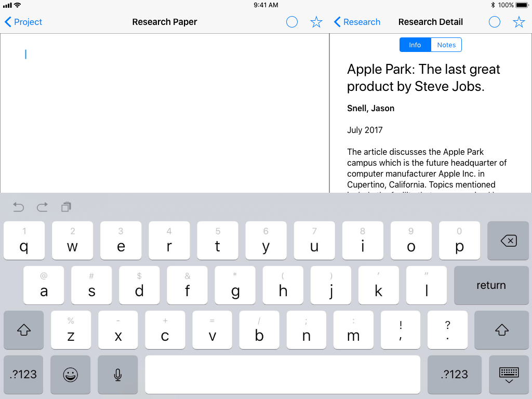Star the Research Detail item
Screen dimensions: 532x399
pyautogui.click(x=519, y=22)
